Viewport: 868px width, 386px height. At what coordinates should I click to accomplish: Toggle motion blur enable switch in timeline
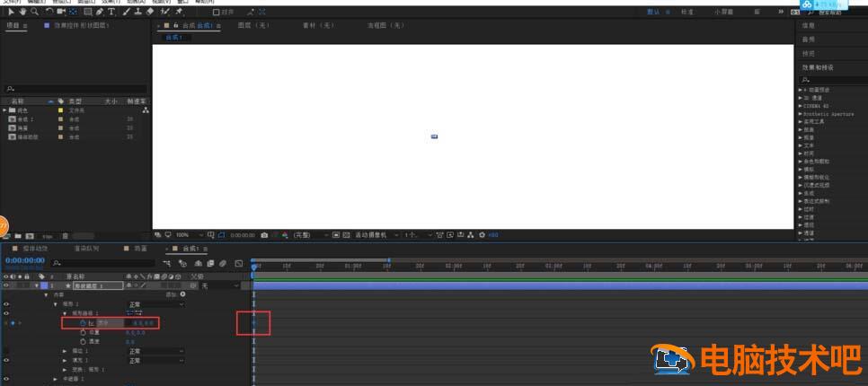point(222,264)
